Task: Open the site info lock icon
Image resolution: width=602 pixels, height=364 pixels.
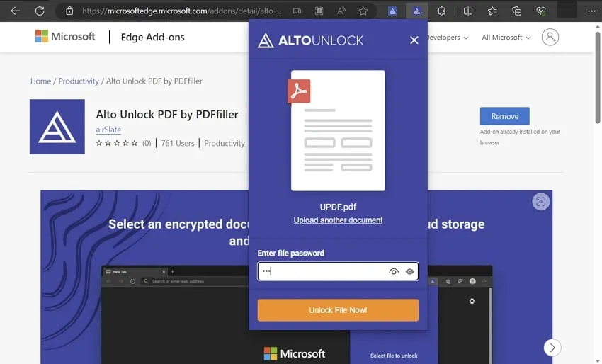Action: 69,11
